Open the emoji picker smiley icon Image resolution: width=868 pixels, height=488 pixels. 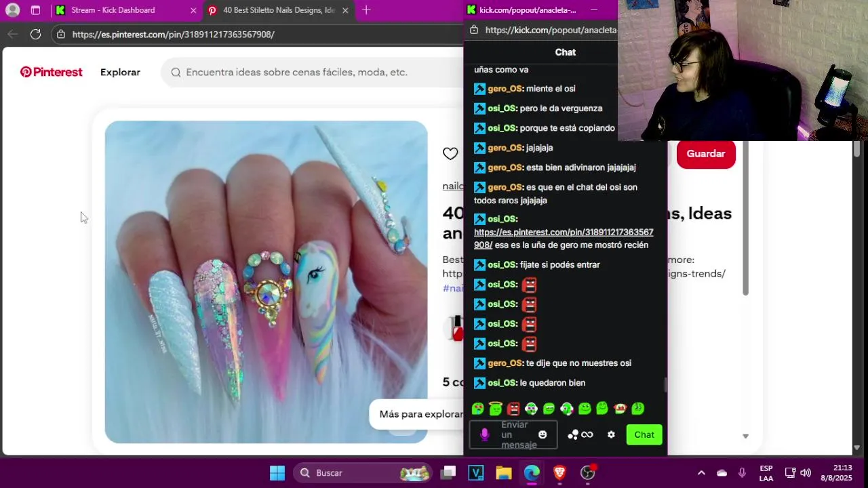click(542, 434)
